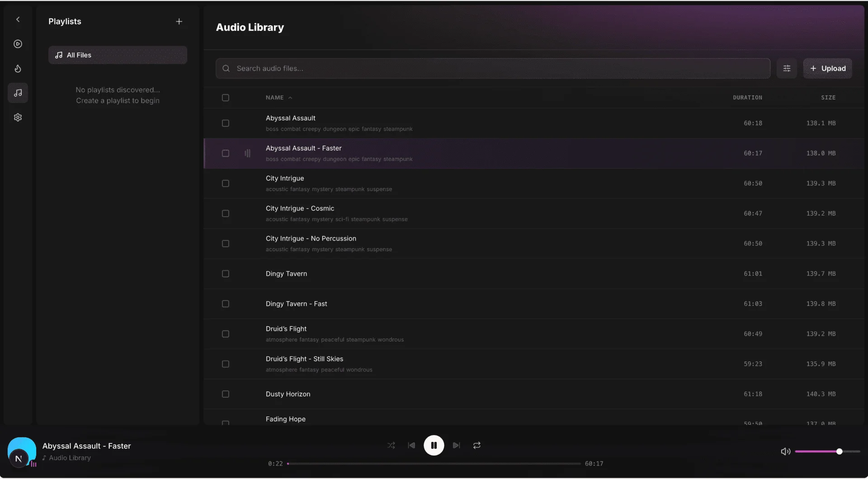Pause the current track
868x479 pixels.
pos(434,446)
